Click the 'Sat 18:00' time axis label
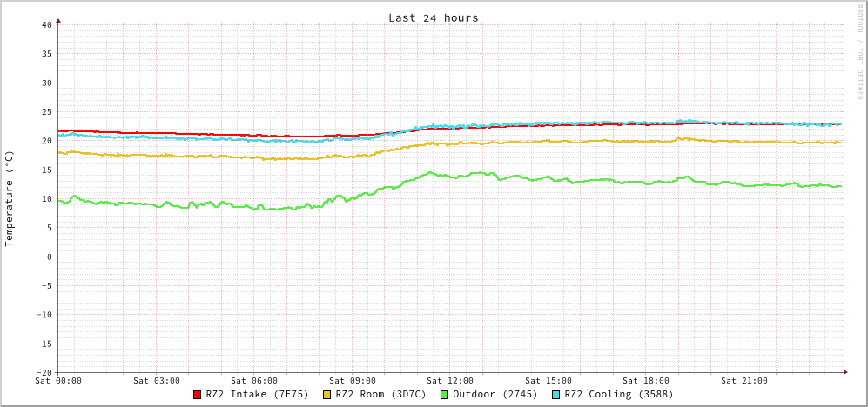The width and height of the screenshot is (868, 407). tap(646, 381)
